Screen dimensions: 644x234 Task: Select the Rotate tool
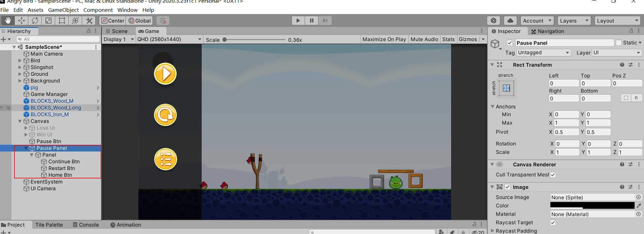35,21
